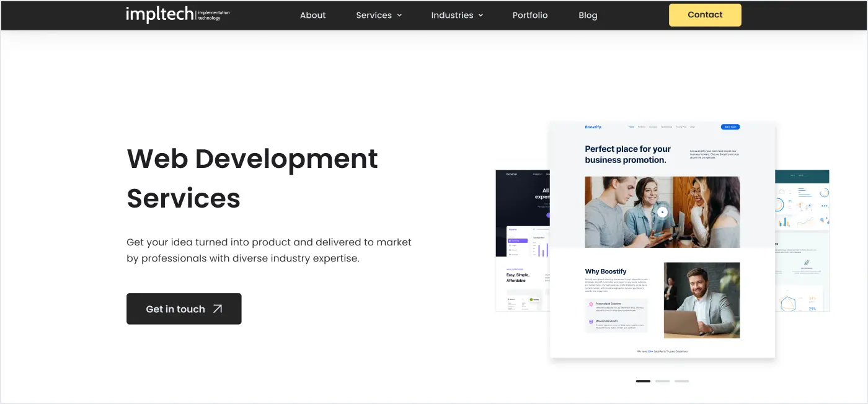Switch to the third carousel slide indicator
The width and height of the screenshot is (868, 404).
click(x=681, y=381)
